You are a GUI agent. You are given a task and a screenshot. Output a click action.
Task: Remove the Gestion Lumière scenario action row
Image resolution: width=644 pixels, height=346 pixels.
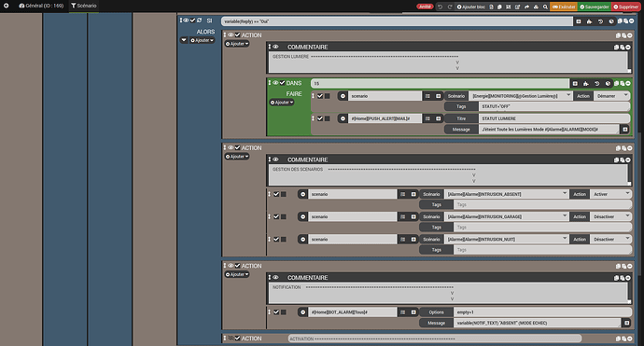point(343,96)
